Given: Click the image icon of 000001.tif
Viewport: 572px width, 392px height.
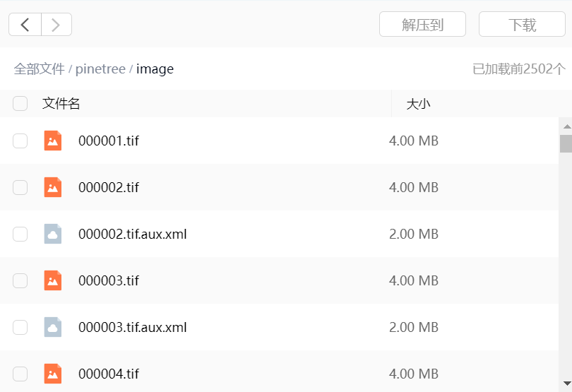Looking at the screenshot, I should (x=52, y=141).
